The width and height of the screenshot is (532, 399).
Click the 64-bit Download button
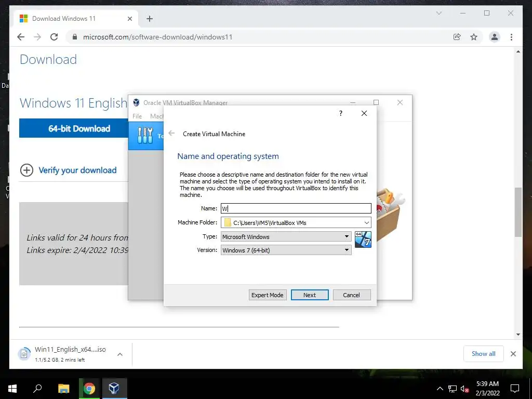click(74, 128)
